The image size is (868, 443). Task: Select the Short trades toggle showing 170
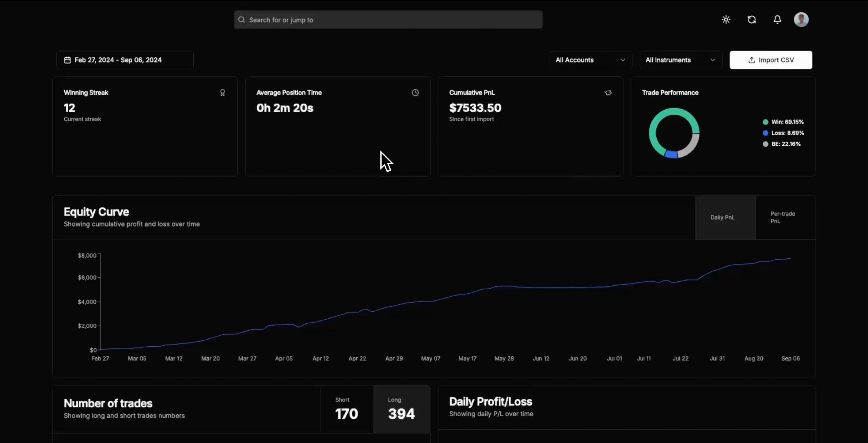click(x=347, y=409)
